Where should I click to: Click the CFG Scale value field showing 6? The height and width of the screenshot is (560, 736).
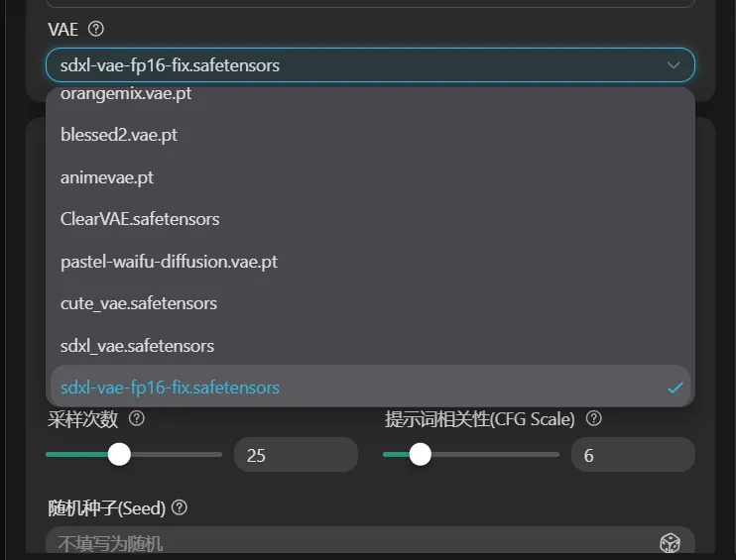pyautogui.click(x=632, y=455)
